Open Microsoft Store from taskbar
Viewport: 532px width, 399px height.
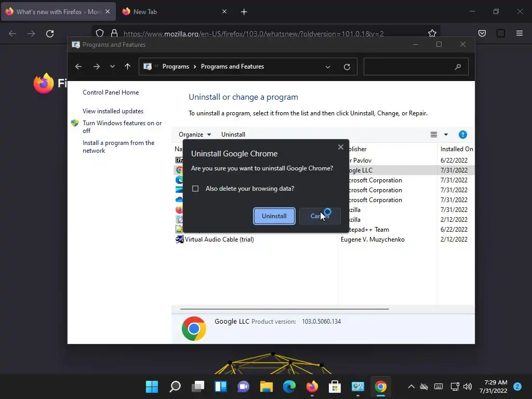pos(335,387)
